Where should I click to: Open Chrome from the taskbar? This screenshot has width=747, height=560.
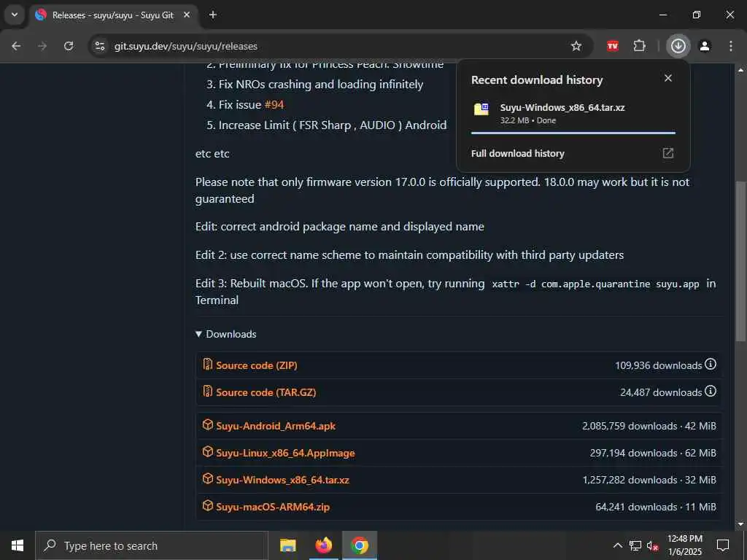point(360,545)
